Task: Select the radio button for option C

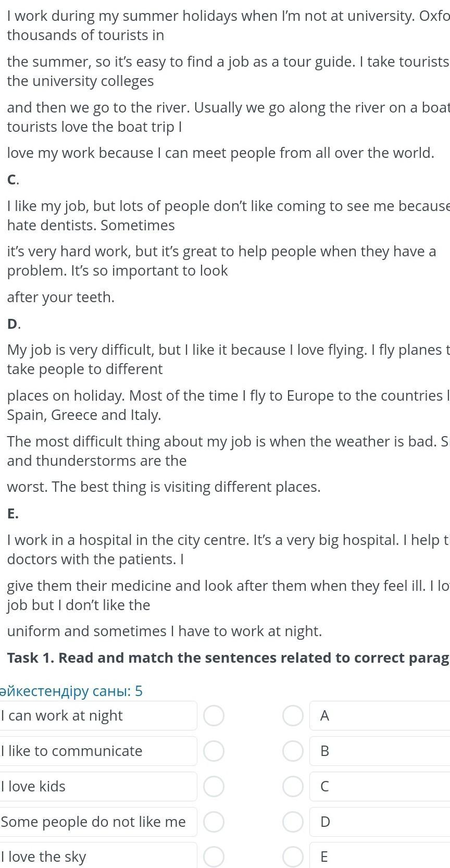Action: point(293,786)
